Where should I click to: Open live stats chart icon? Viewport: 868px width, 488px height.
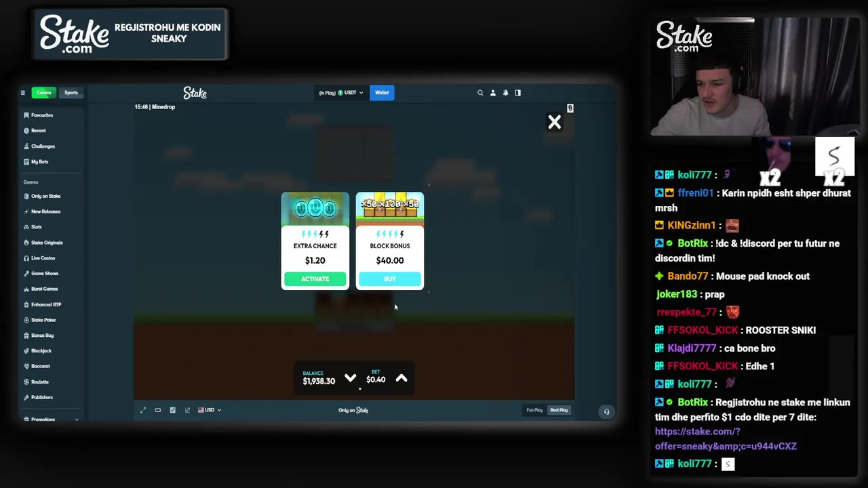[x=172, y=410]
